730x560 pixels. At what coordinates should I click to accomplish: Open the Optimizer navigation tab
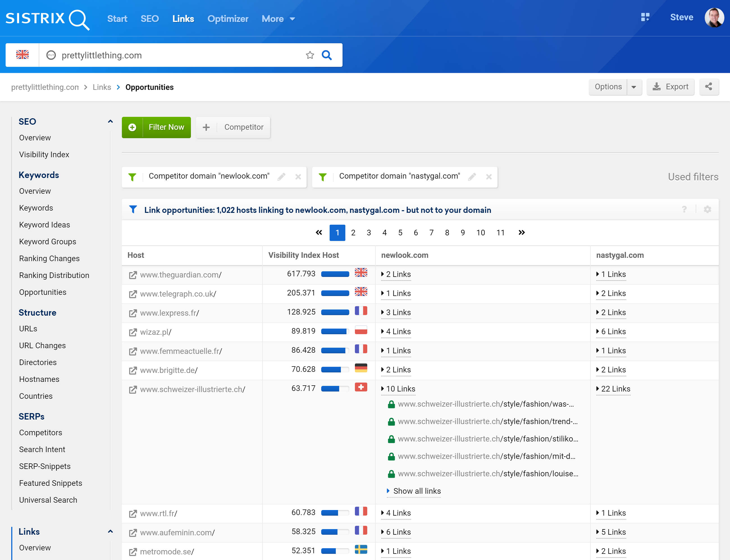228,19
